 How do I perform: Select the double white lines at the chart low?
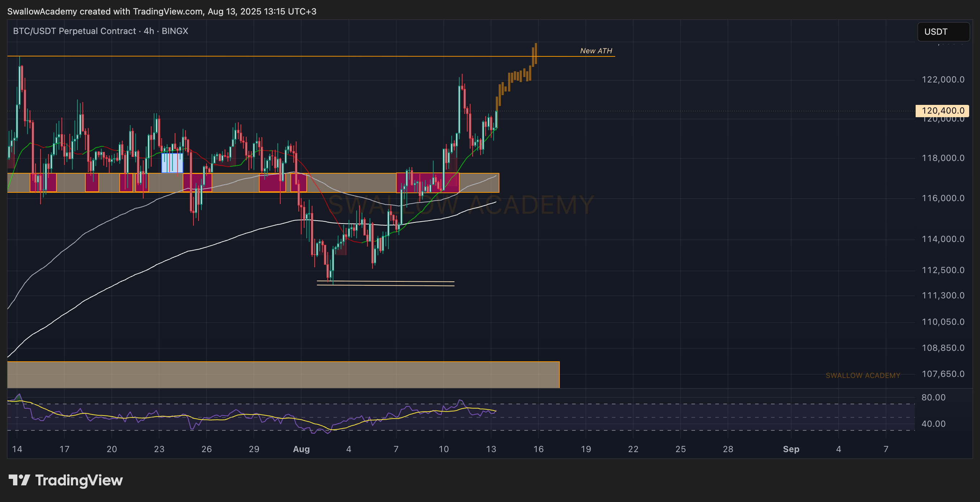[385, 284]
